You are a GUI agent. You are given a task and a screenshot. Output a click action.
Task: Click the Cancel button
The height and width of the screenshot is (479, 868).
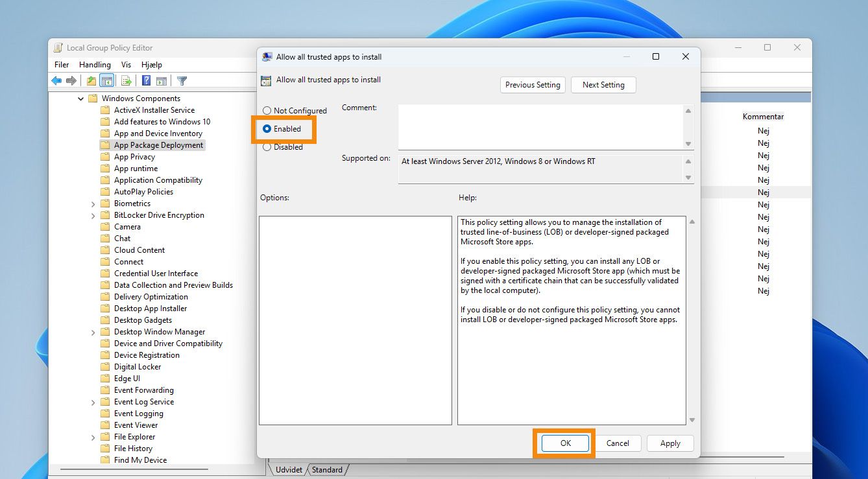click(618, 443)
